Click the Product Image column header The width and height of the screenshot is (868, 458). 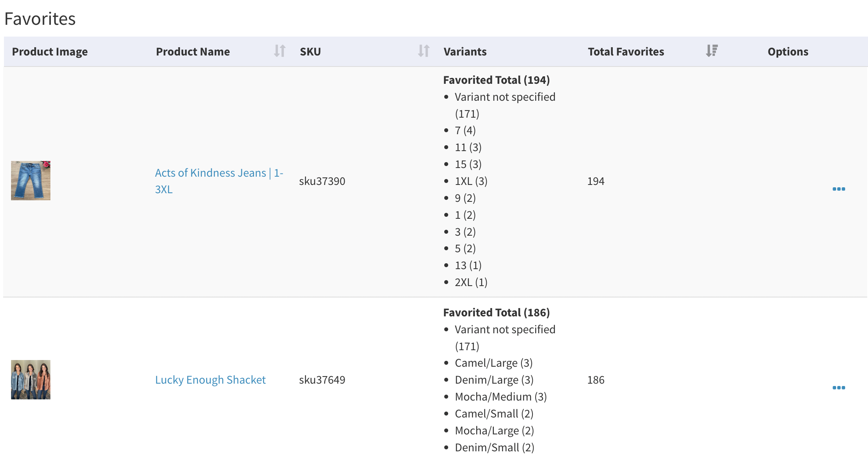coord(50,52)
